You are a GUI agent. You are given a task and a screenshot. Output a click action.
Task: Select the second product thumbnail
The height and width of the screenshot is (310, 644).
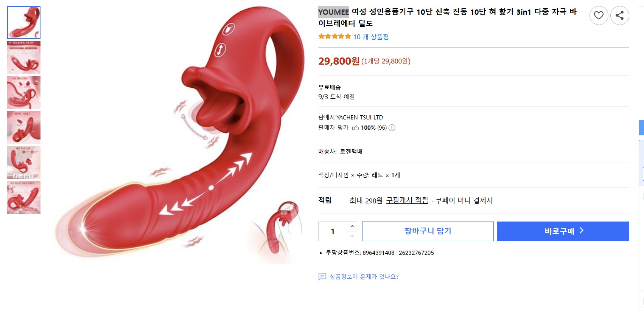(x=24, y=57)
